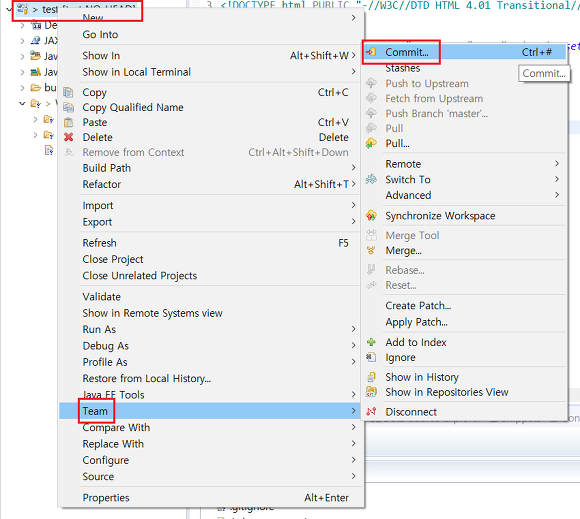This screenshot has height=519, width=580.
Task: Open the Show In menu entry
Action: (211, 55)
